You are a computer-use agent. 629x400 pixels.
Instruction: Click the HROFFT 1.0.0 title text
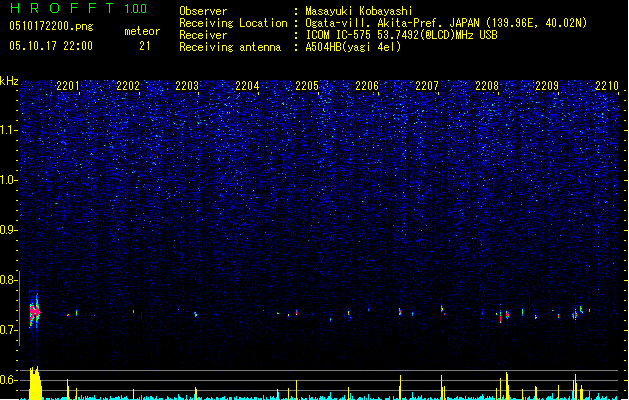79,8
